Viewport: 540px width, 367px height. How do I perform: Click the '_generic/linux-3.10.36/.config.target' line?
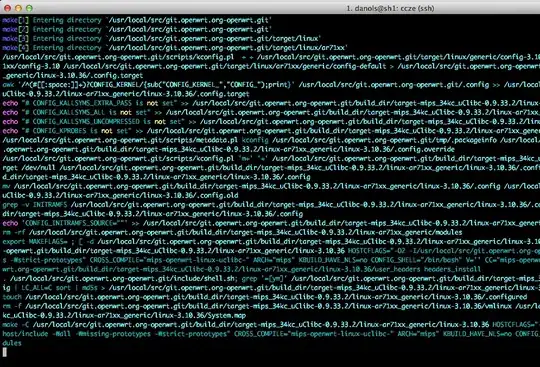(72, 75)
